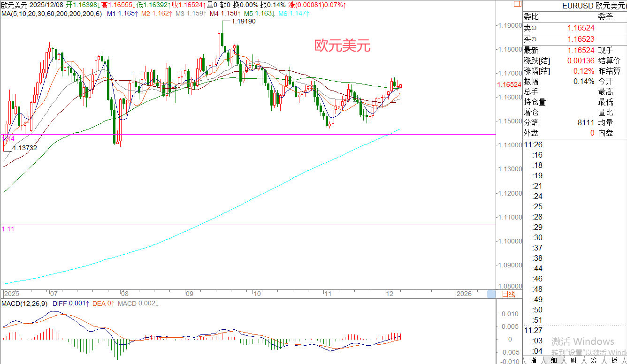Click the circled-1 icon beside 卖

534,29
